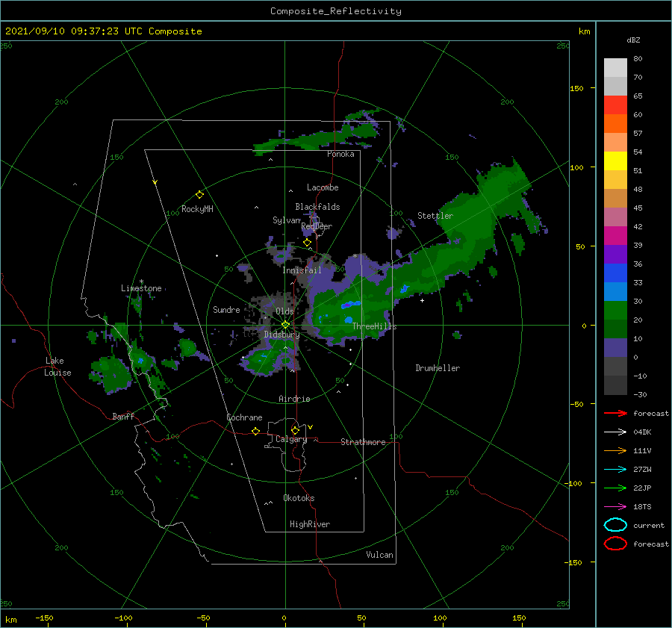Click the yellow diamond marker below RedDeer
Screen dimensions: 672x628
pyautogui.click(x=307, y=243)
